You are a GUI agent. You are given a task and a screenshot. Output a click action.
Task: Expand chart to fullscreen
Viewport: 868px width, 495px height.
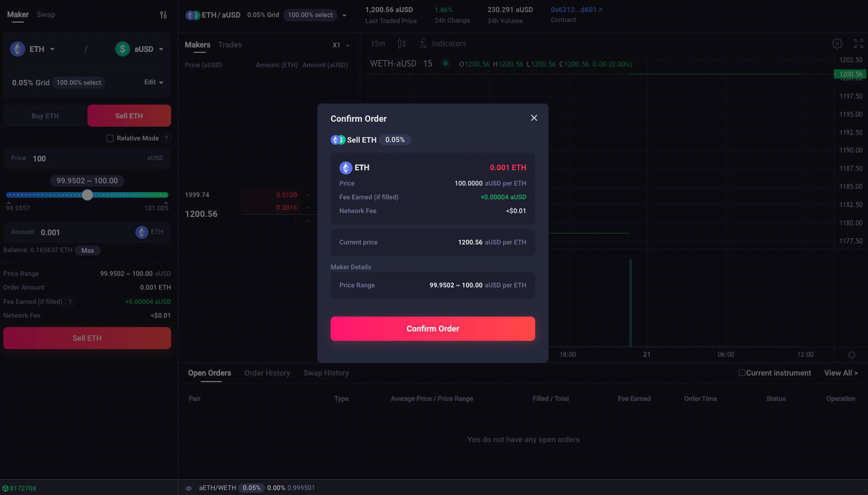(858, 43)
